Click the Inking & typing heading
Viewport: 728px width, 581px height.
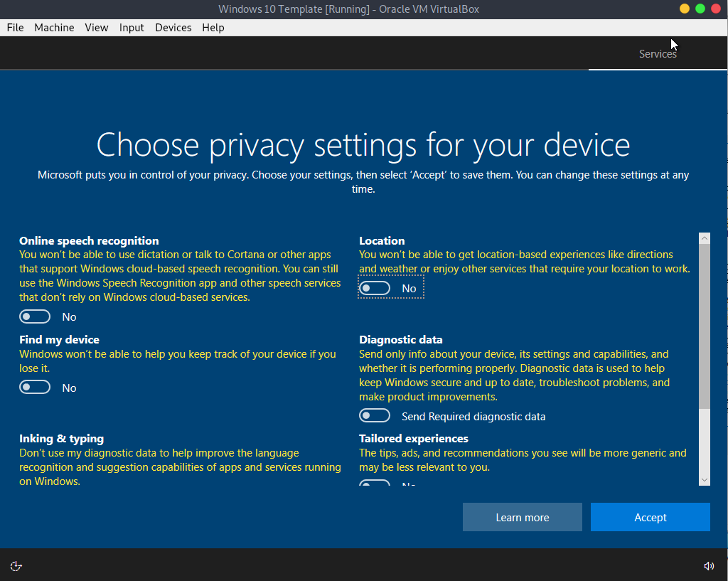tap(61, 439)
